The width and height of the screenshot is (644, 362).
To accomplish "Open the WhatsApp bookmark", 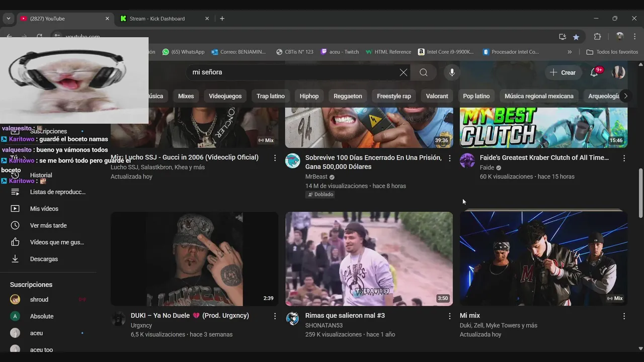I will (184, 52).
